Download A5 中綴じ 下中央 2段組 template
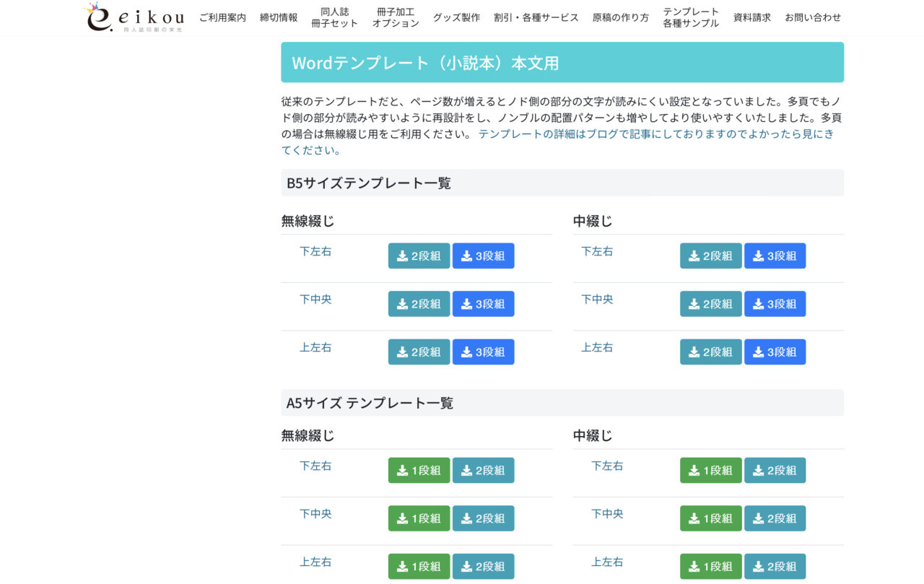 pyautogui.click(x=775, y=518)
